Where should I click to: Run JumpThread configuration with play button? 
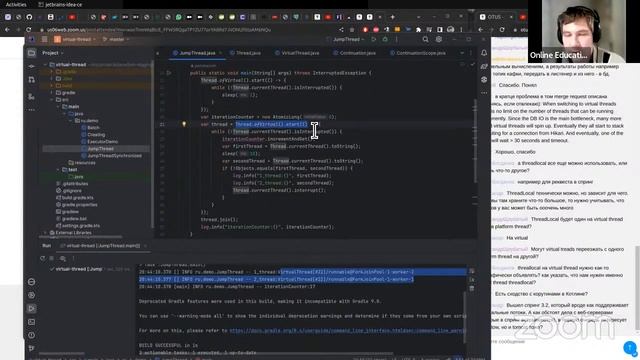click(373, 40)
